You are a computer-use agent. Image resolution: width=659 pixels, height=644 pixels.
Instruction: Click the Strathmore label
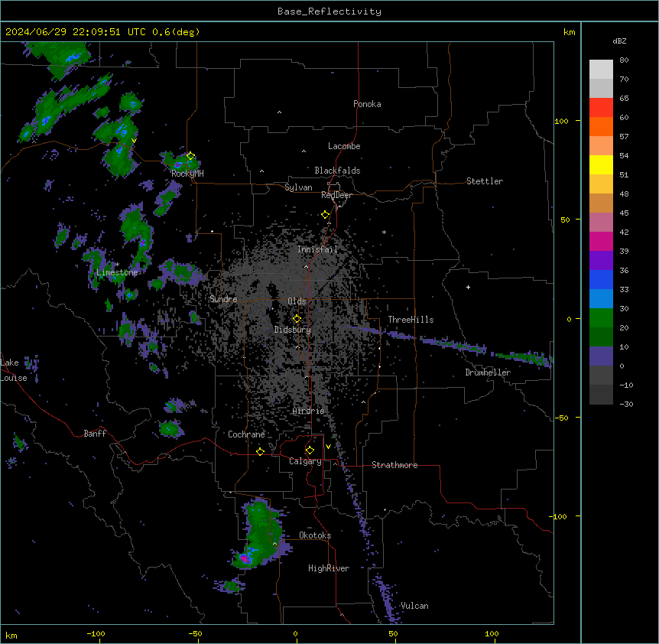tap(394, 465)
